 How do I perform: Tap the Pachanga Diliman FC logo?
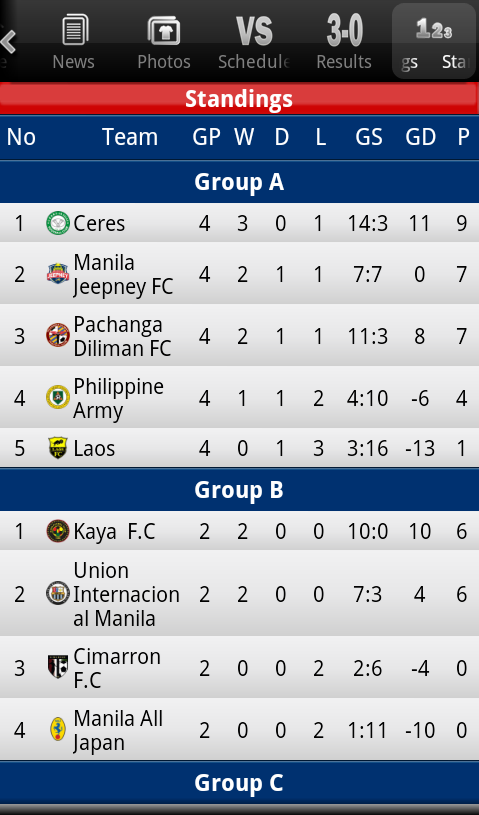[58, 335]
